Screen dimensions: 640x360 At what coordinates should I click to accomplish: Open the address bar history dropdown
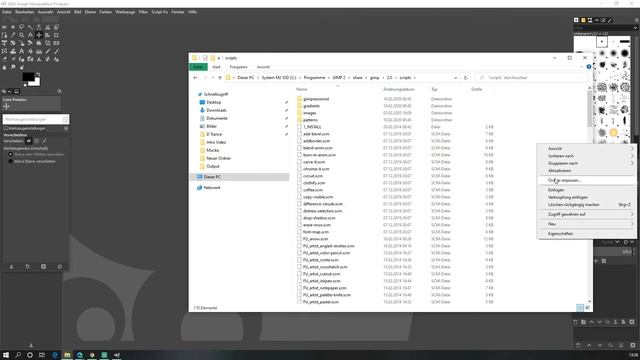point(455,78)
